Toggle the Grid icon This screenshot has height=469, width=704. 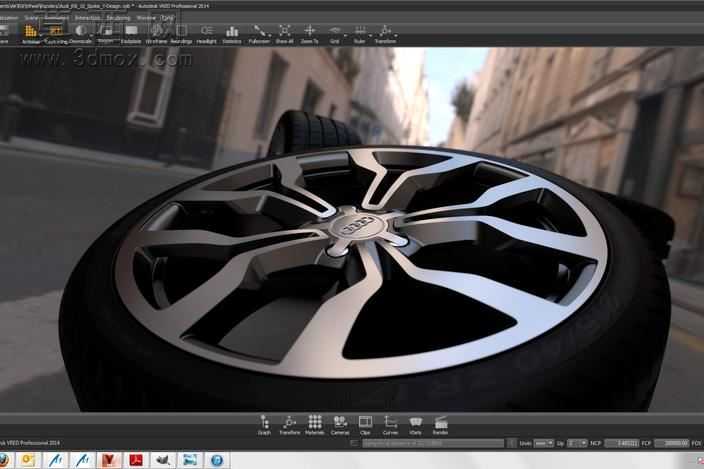[334, 34]
